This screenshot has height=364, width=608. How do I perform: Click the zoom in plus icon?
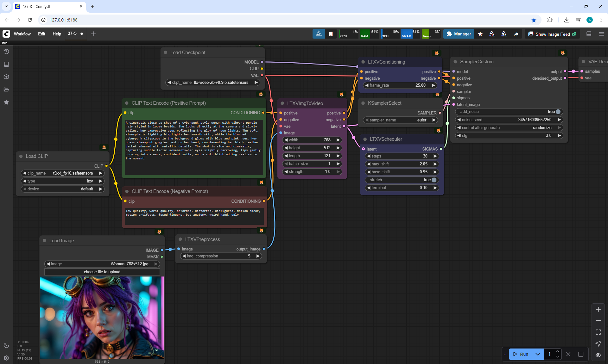pos(598,309)
